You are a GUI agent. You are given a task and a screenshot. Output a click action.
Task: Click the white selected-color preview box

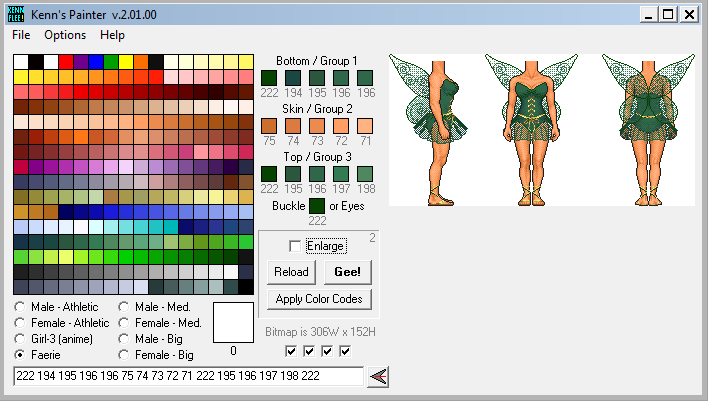click(x=233, y=322)
